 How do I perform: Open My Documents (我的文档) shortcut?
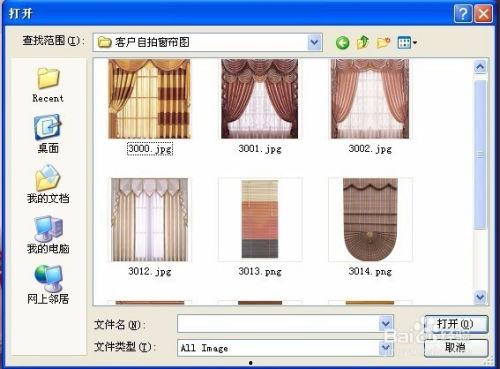48,184
